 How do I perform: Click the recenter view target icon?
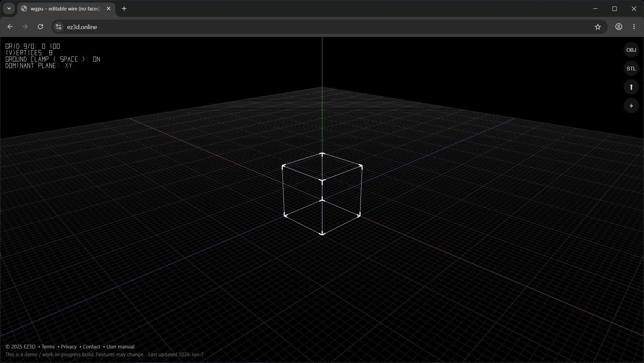point(631,106)
